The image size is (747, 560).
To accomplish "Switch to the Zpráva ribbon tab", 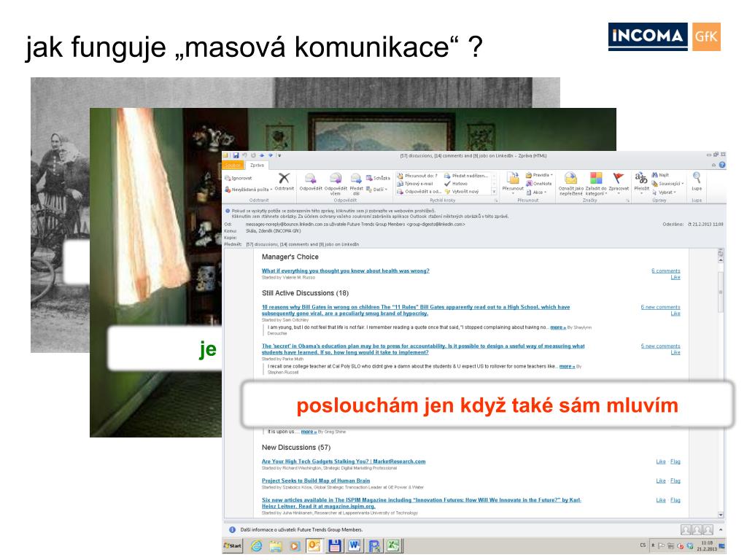I will click(258, 166).
